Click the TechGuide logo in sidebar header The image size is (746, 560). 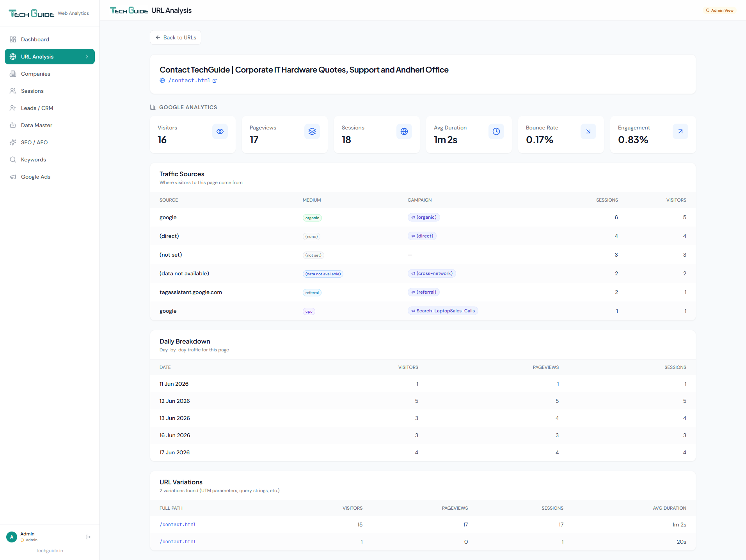click(x=32, y=13)
